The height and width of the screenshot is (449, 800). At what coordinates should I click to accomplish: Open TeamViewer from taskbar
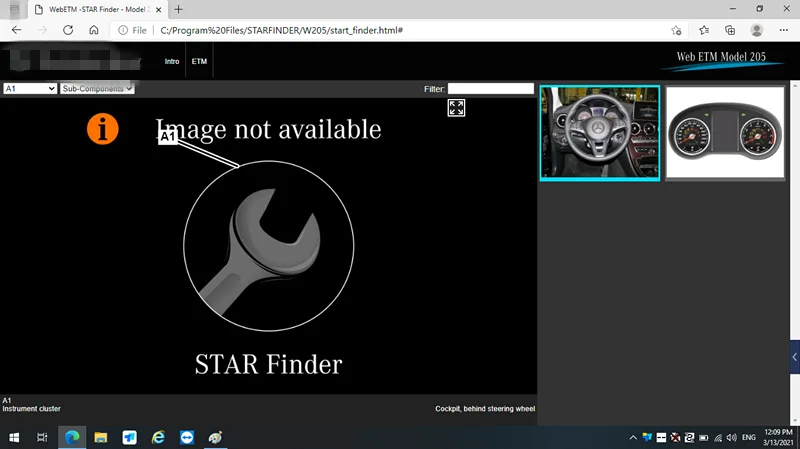click(187, 437)
